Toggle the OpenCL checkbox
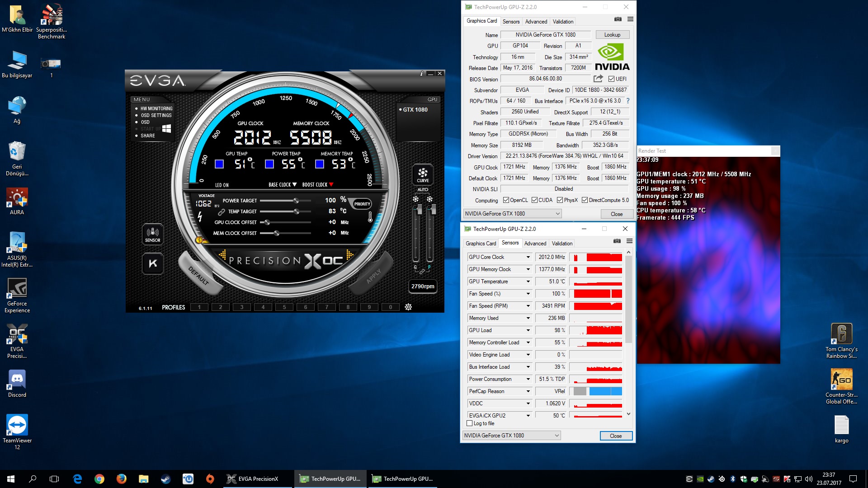 tap(506, 200)
